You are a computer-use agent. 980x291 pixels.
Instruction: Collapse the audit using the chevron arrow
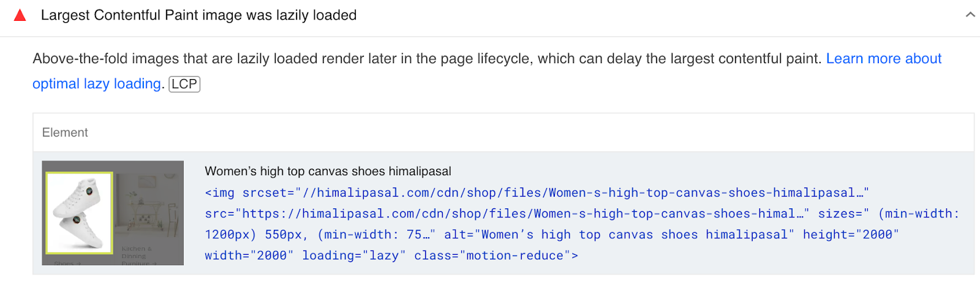point(970,15)
